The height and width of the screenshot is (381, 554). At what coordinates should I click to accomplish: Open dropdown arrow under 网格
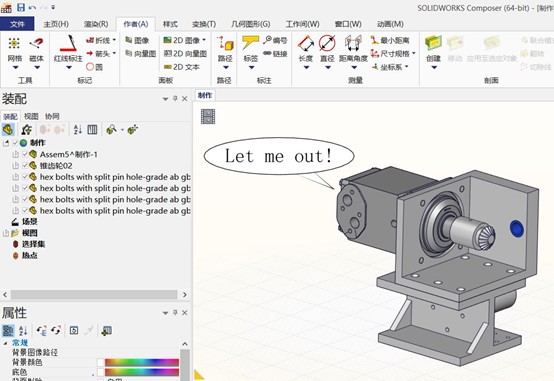15,68
